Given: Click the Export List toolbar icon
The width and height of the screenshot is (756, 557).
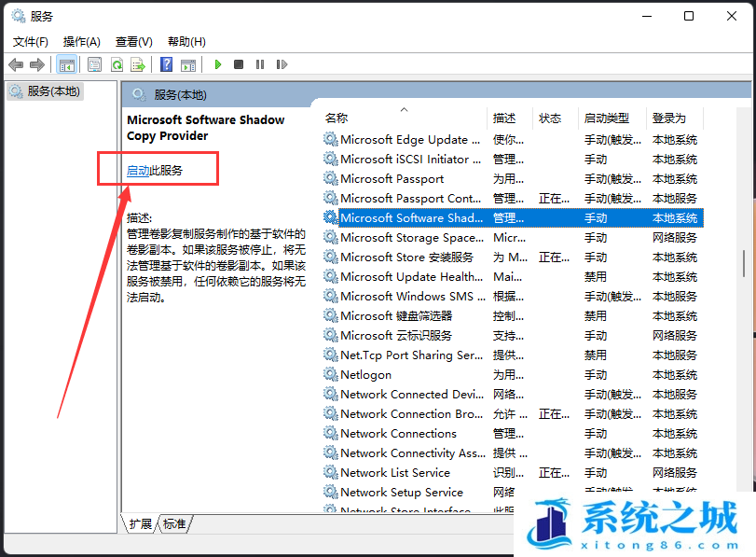Looking at the screenshot, I should coord(138,64).
